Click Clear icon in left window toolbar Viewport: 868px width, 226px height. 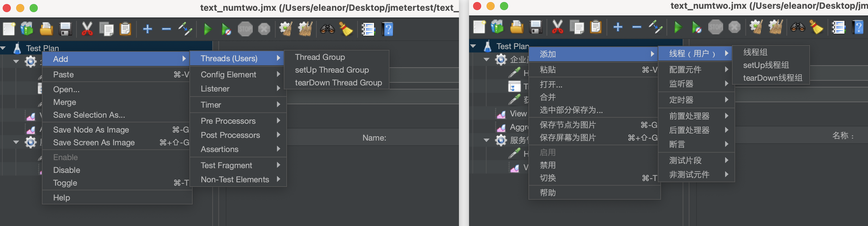coord(286,29)
